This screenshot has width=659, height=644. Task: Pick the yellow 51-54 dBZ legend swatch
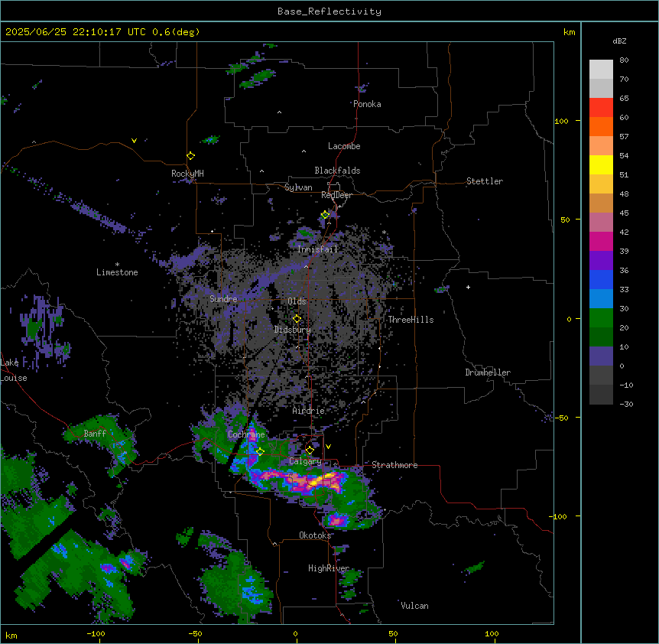click(x=601, y=165)
